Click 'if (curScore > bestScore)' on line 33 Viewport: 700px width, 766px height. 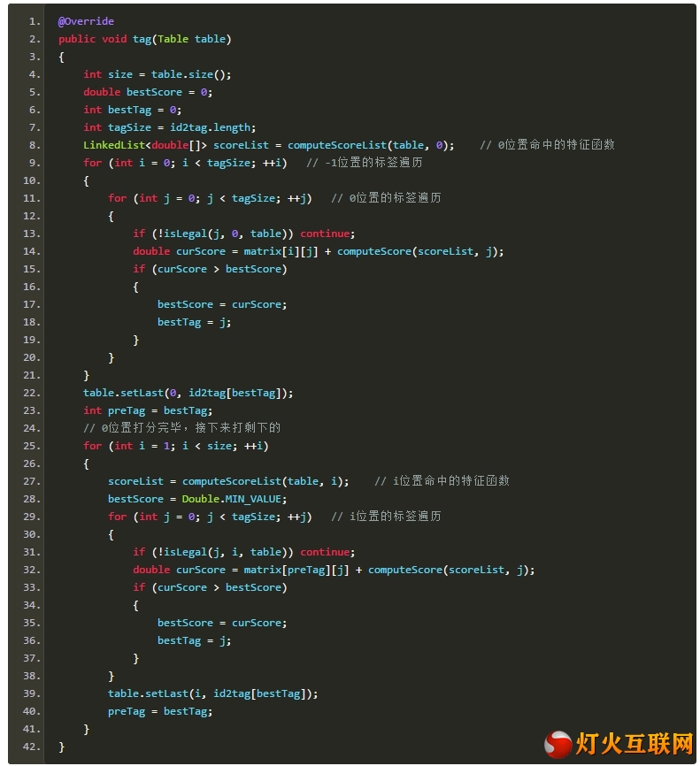tap(210, 587)
